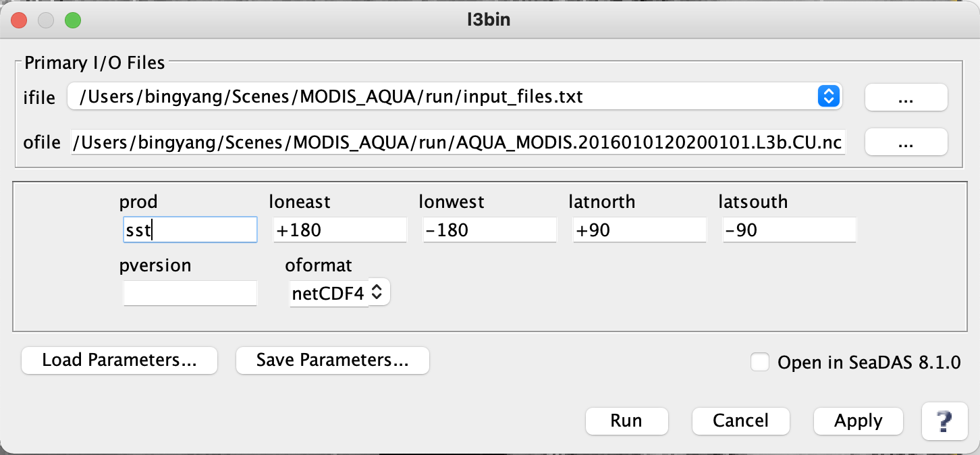Click the green zoom button of the l3bin window
Screen dimensions: 980x455
tap(73, 20)
